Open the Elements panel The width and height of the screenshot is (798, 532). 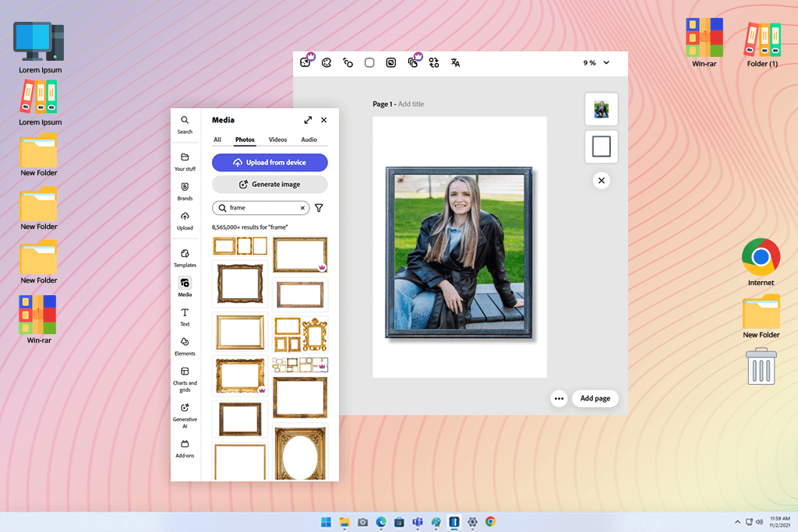point(185,346)
